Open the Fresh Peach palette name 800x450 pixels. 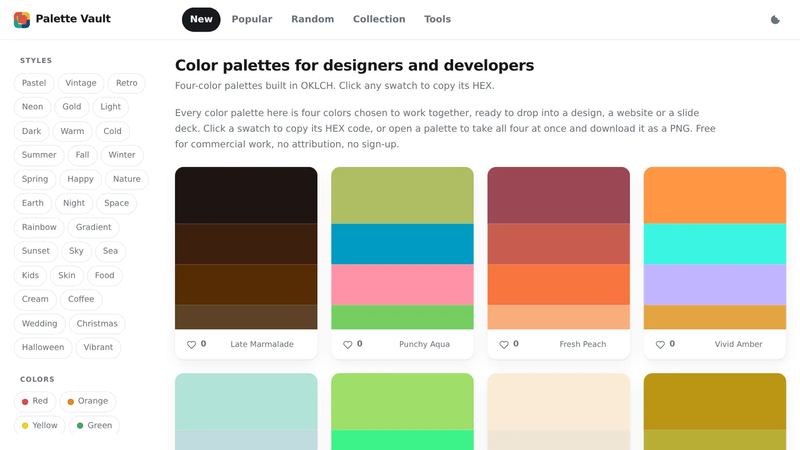coord(583,344)
